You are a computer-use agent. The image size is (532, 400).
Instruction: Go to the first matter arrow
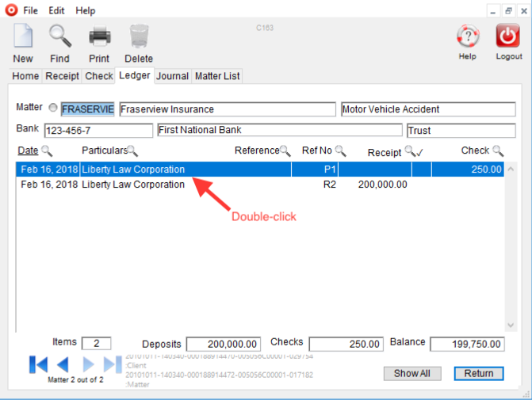(x=38, y=364)
